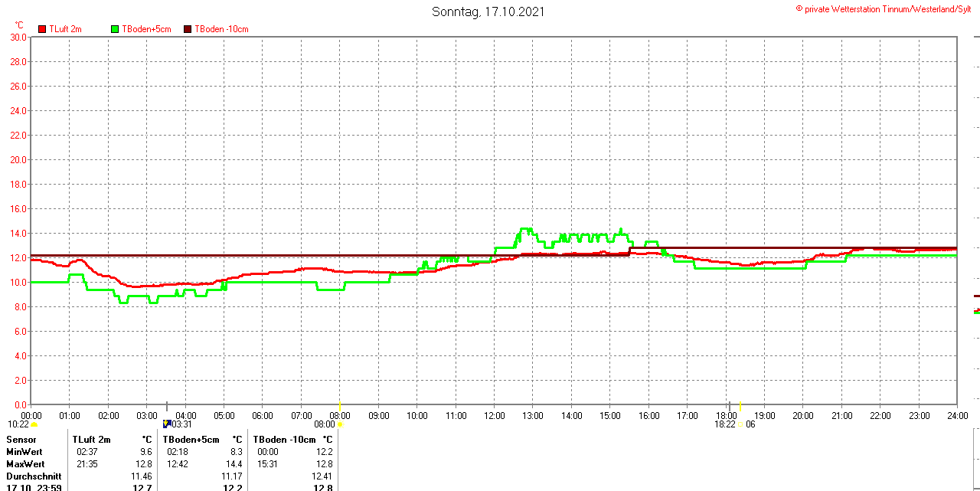
Task: Click the green TBoden+5cm legend swatch
Action: point(116,29)
